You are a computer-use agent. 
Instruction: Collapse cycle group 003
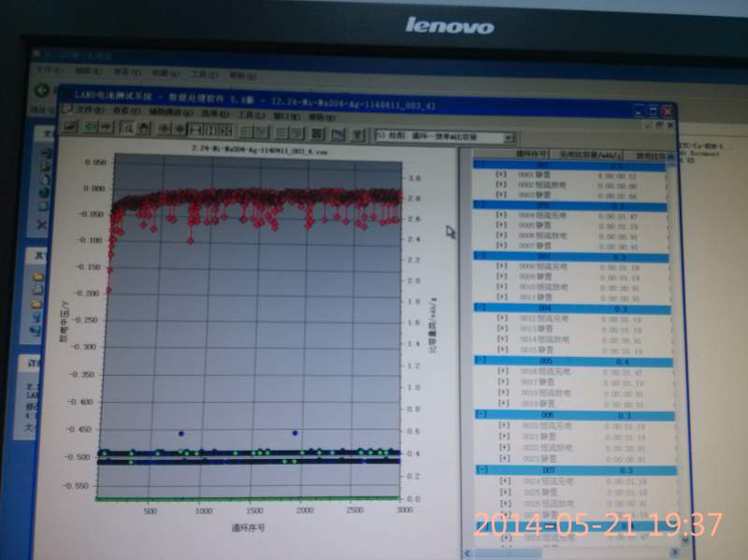481,256
